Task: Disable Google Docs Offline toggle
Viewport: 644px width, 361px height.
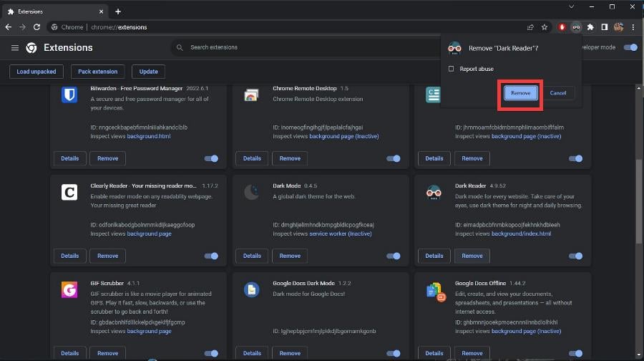Action: coord(575,353)
